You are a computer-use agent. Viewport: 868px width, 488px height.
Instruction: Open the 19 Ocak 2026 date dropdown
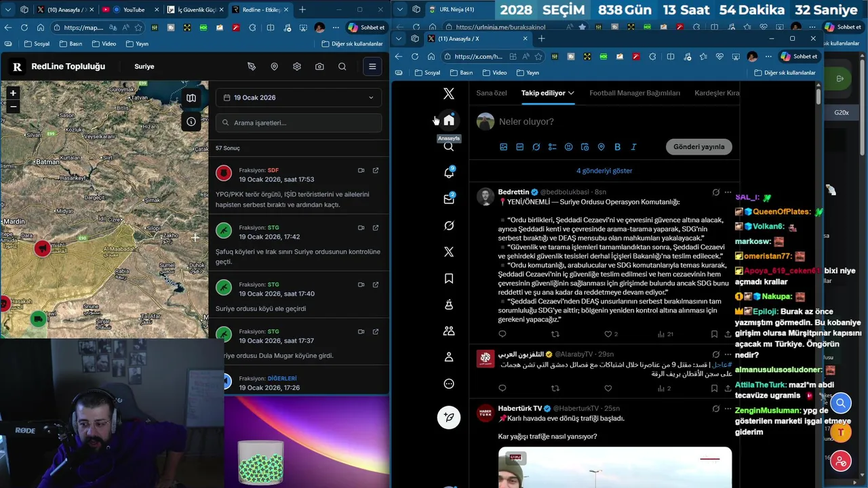pyautogui.click(x=298, y=98)
